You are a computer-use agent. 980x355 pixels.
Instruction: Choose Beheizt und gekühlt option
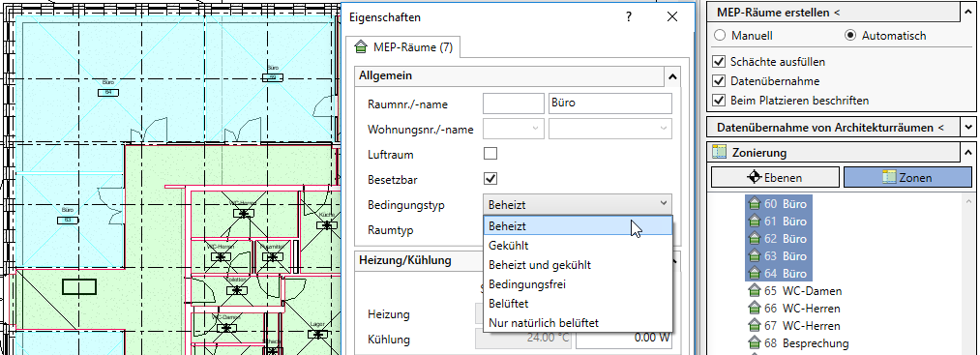pyautogui.click(x=578, y=265)
